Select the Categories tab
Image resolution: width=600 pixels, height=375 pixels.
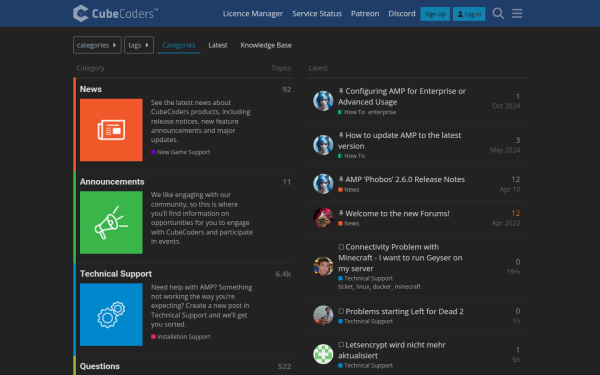[179, 45]
